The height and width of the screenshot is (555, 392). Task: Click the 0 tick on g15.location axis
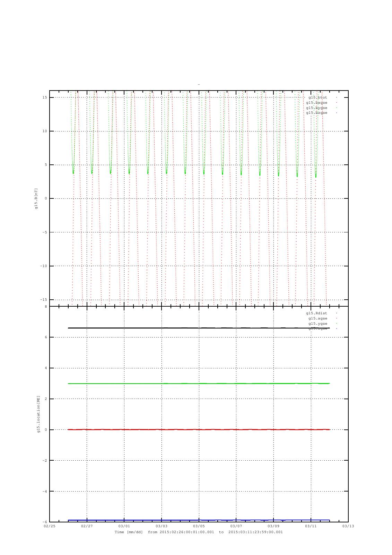point(46,430)
